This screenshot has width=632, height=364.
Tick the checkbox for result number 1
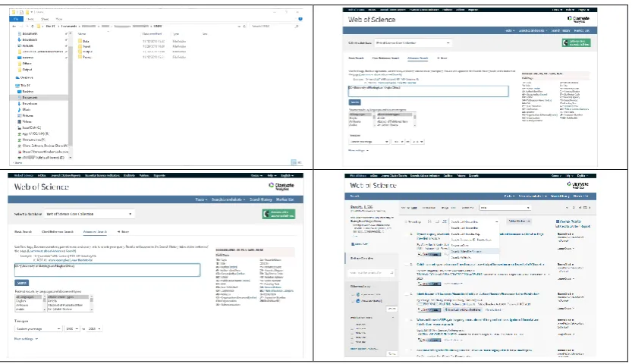point(407,234)
